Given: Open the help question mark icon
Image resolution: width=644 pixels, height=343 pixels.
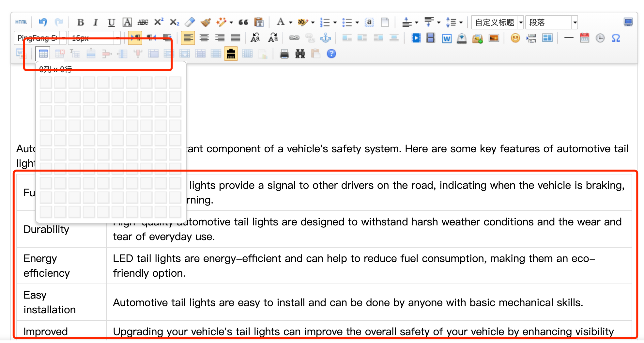Looking at the screenshot, I should pyautogui.click(x=331, y=54).
